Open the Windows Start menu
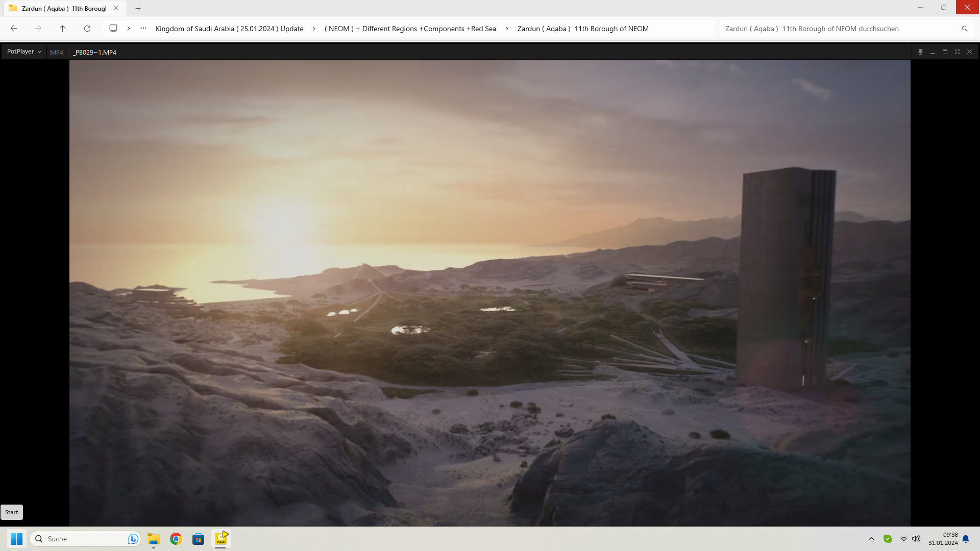This screenshot has height=551, width=980. coord(17,539)
